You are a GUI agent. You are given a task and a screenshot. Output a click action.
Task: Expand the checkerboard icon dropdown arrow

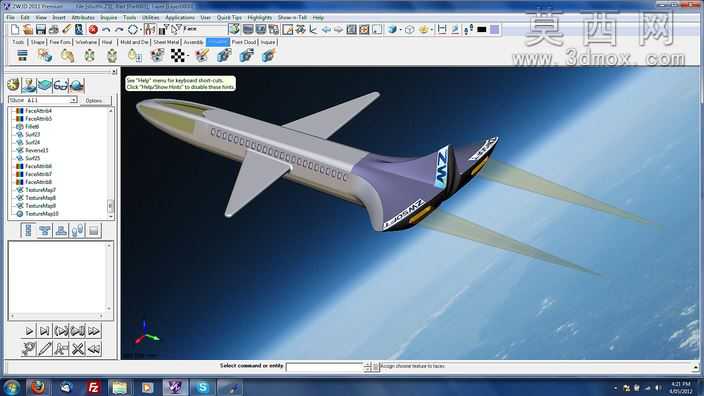(188, 57)
